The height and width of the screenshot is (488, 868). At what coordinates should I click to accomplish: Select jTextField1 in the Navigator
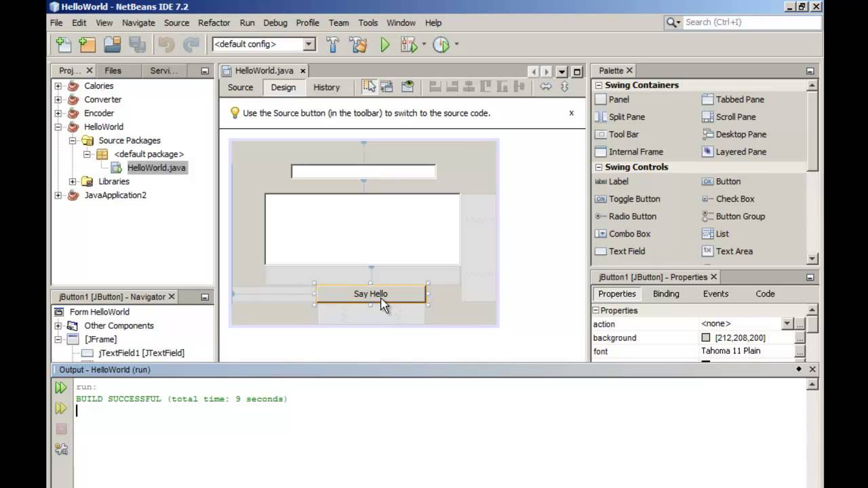pos(141,353)
